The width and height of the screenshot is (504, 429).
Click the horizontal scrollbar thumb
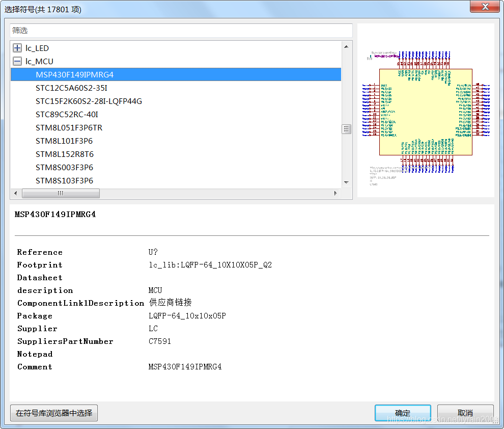61,193
